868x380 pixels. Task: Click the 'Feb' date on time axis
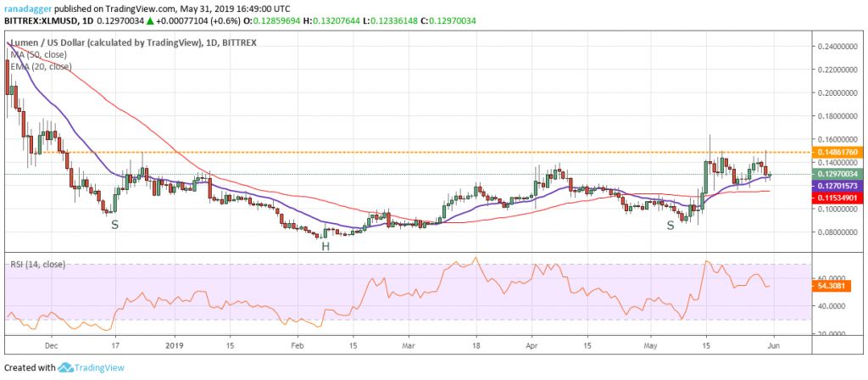(298, 345)
